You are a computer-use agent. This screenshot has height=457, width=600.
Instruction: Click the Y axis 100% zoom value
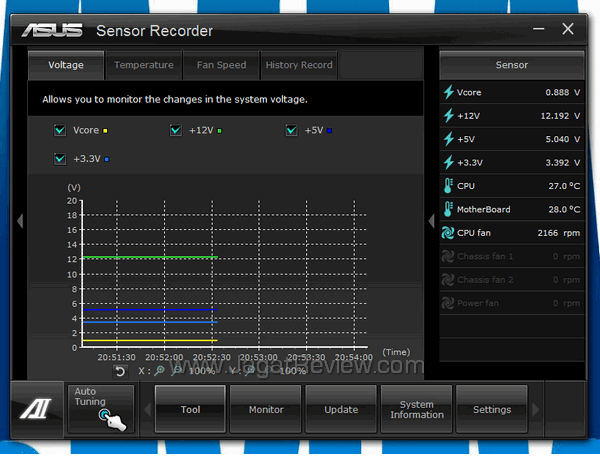click(x=293, y=371)
